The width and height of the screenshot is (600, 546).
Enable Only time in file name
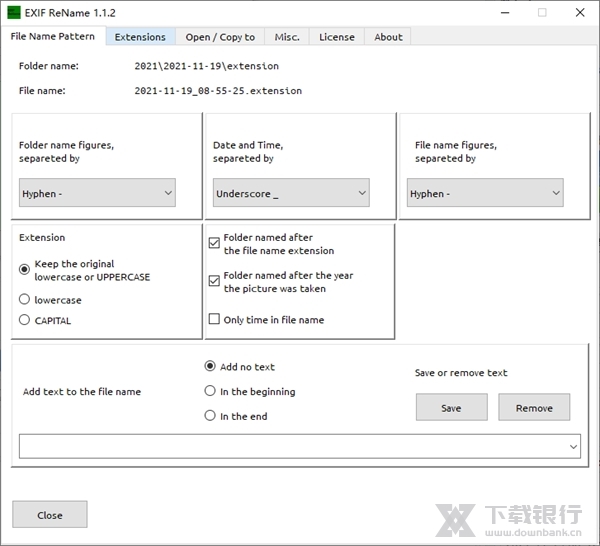(214, 320)
